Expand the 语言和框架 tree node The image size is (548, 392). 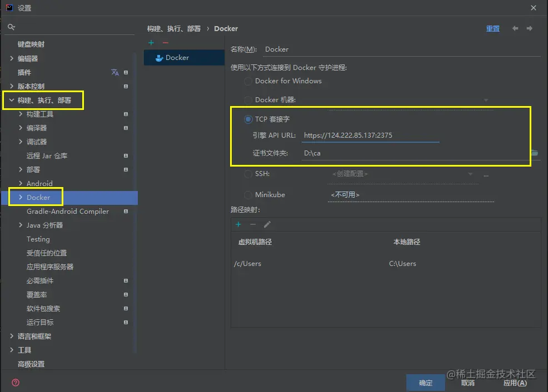coord(12,336)
